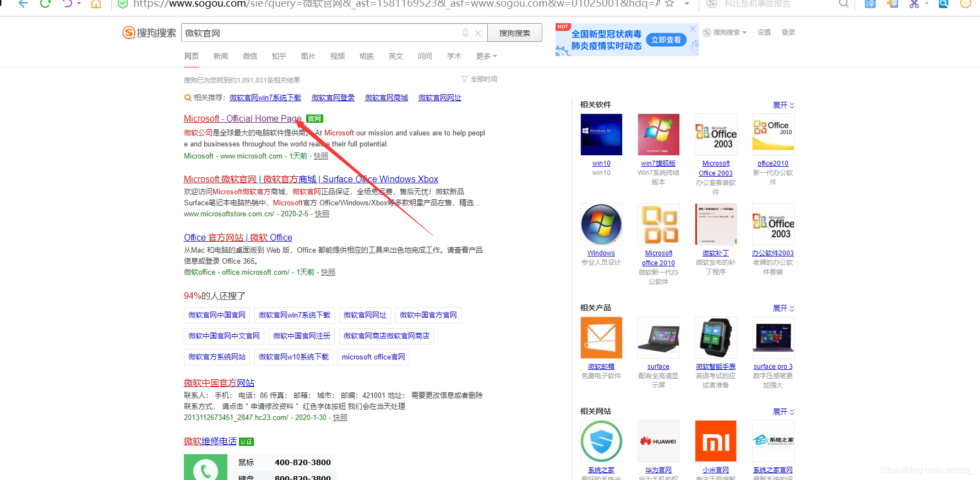This screenshot has width=980, height=480.
Task: Open Xiaomi MI logo thumbnail
Action: (x=716, y=441)
